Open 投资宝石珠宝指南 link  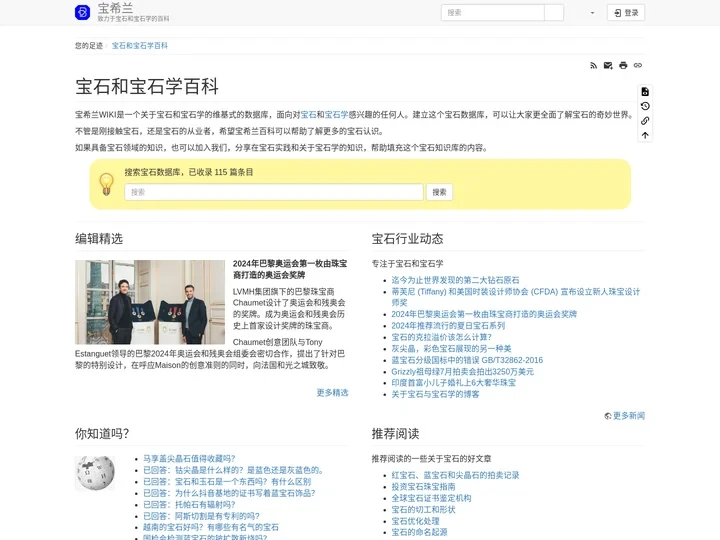pyautogui.click(x=423, y=487)
